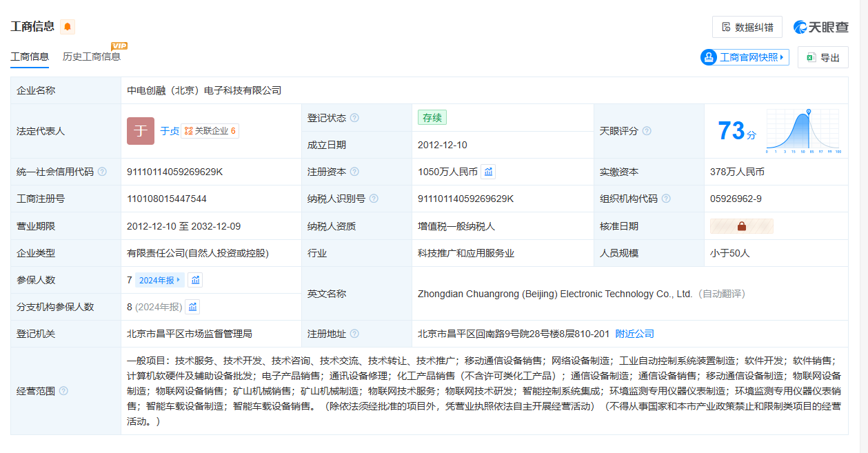This screenshot has width=868, height=453.
Task: Click the chart icon next to 参保人数
Action: click(196, 280)
